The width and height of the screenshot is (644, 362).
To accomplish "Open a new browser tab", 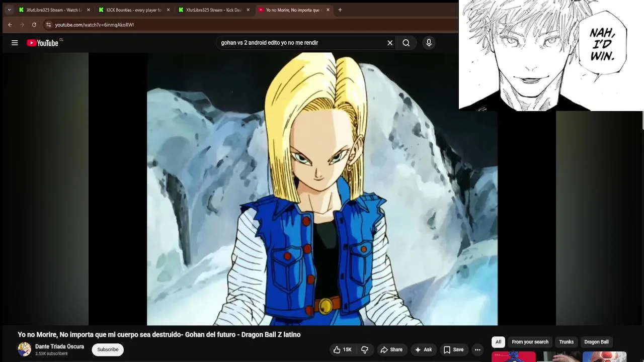I will coord(340,10).
